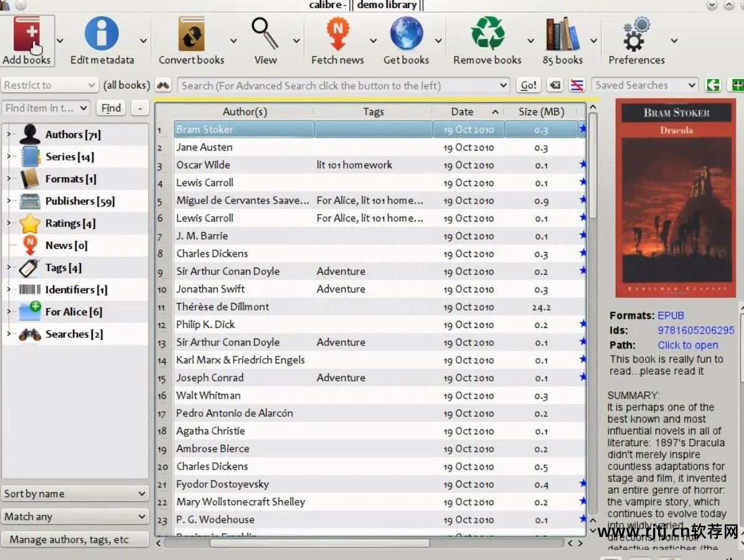Open the Sort by name dropdown
Image resolution: width=744 pixels, height=560 pixels.
[75, 493]
